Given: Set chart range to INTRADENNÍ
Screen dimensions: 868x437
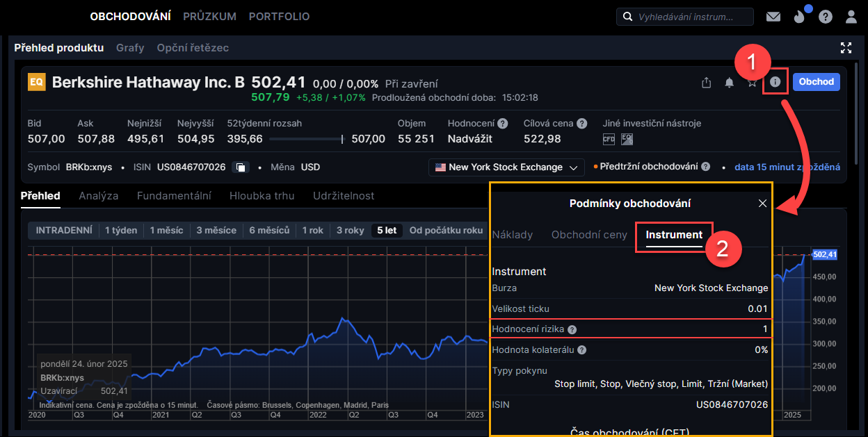Looking at the screenshot, I should [64, 231].
